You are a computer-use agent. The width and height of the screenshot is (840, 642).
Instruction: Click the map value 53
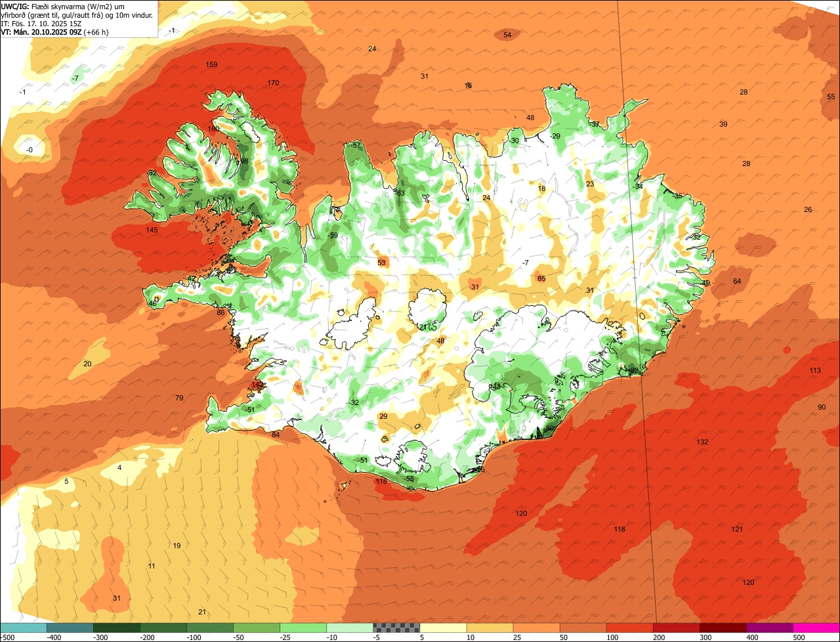tap(382, 263)
